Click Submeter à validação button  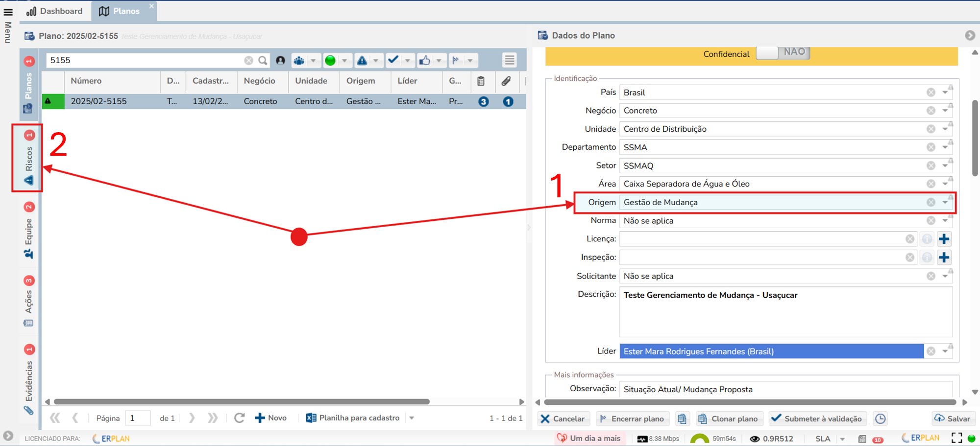click(x=817, y=419)
